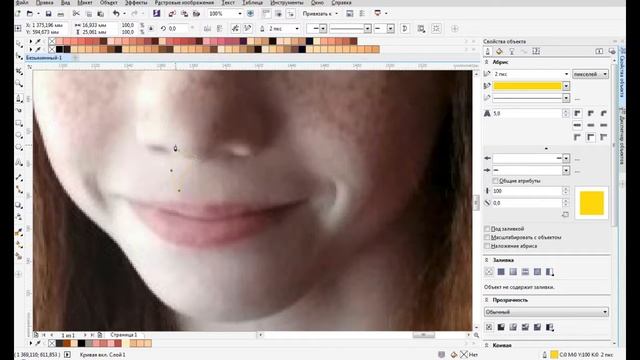
Task: Enable Наложение абриса checkbox
Action: (487, 246)
